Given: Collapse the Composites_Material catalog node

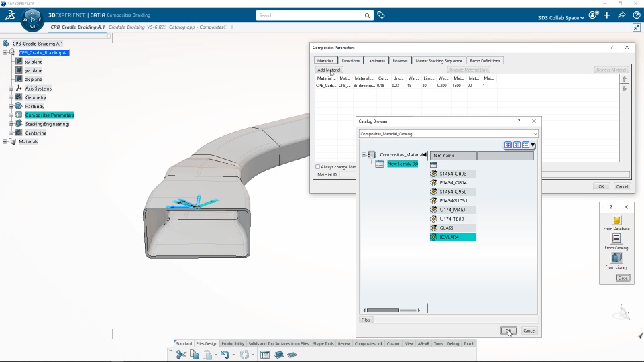Looking at the screenshot, I should (x=364, y=155).
